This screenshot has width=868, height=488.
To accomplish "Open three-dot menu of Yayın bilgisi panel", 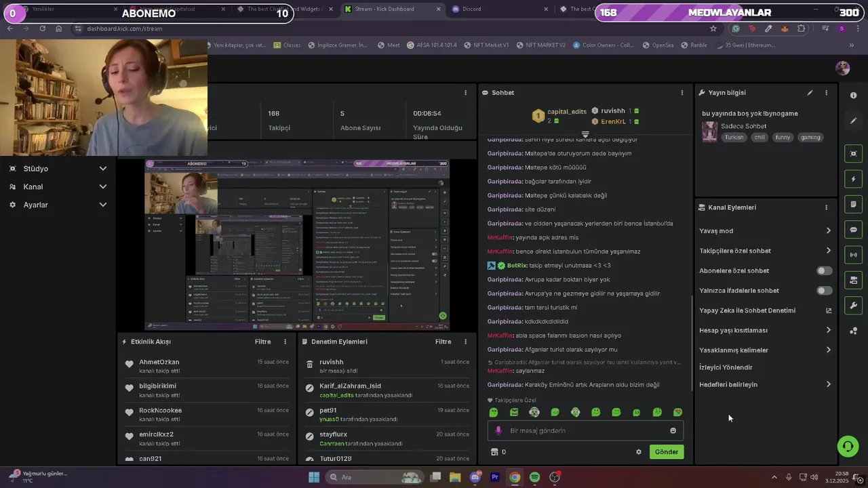I will [x=826, y=93].
